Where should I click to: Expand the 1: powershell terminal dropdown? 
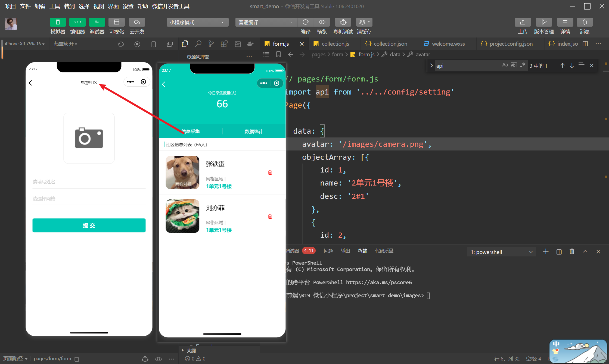pos(501,252)
